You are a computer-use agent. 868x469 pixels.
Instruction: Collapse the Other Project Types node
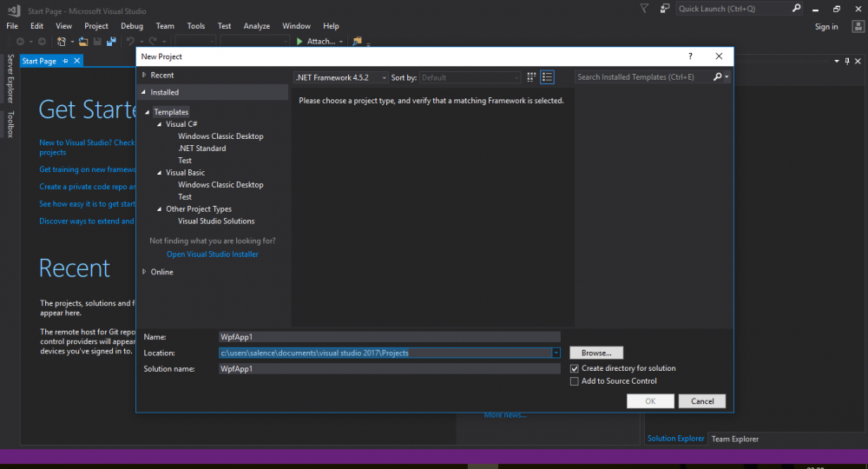click(160, 209)
